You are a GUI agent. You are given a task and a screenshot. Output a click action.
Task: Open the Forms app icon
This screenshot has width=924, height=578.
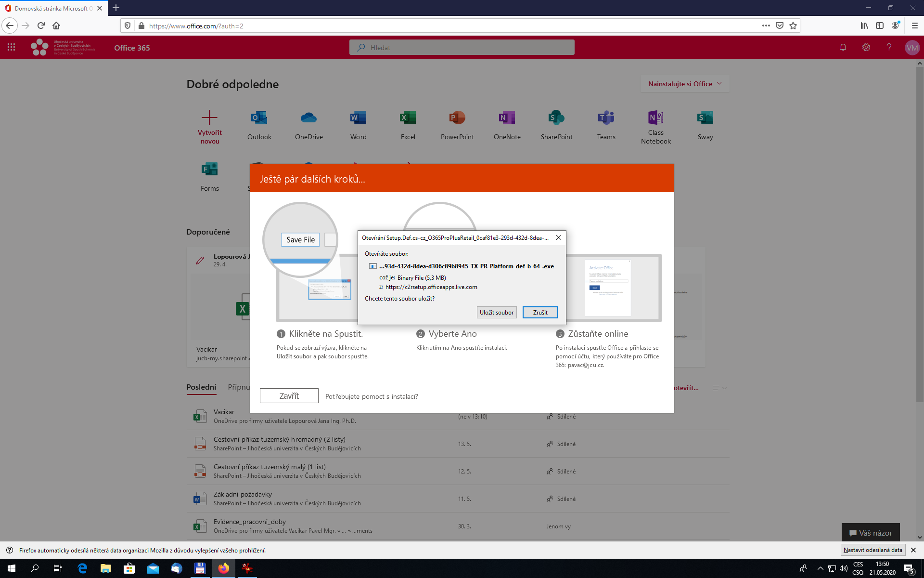click(x=210, y=170)
